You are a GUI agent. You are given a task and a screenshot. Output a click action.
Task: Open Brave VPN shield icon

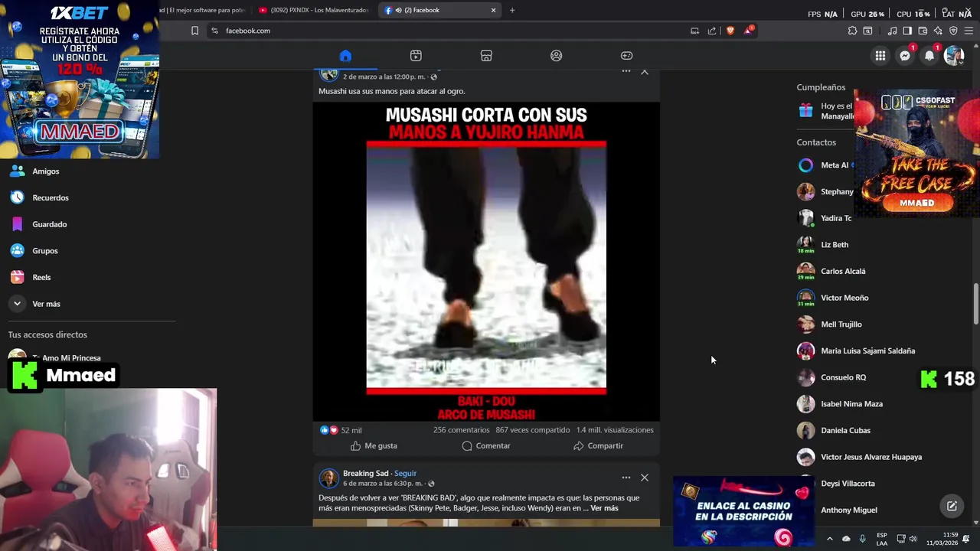[x=953, y=31]
